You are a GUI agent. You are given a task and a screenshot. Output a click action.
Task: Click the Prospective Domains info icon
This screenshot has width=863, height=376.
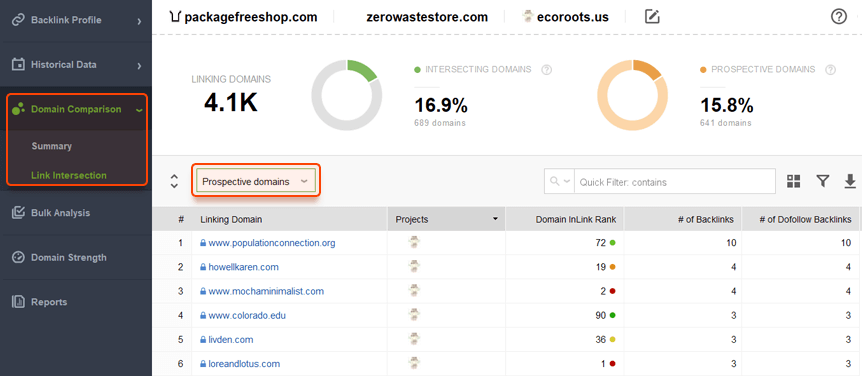(x=831, y=70)
